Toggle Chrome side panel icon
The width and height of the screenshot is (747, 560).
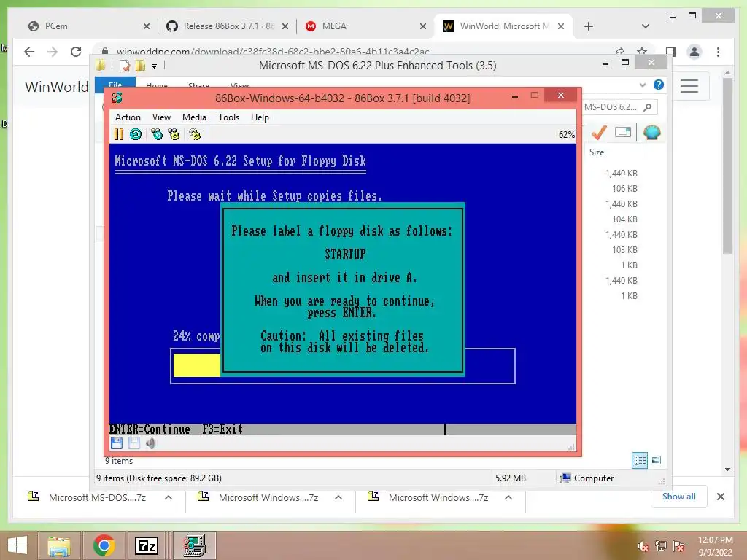point(671,52)
